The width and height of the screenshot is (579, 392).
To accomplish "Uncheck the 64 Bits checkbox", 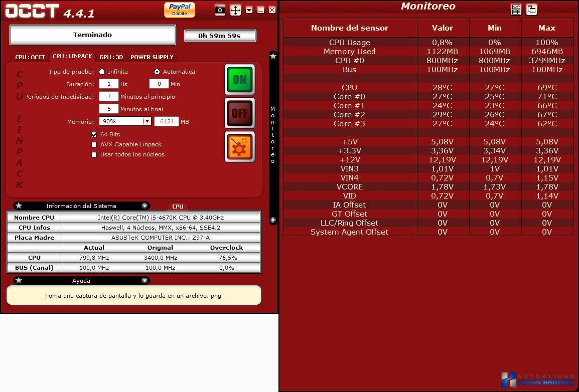I will click(94, 134).
